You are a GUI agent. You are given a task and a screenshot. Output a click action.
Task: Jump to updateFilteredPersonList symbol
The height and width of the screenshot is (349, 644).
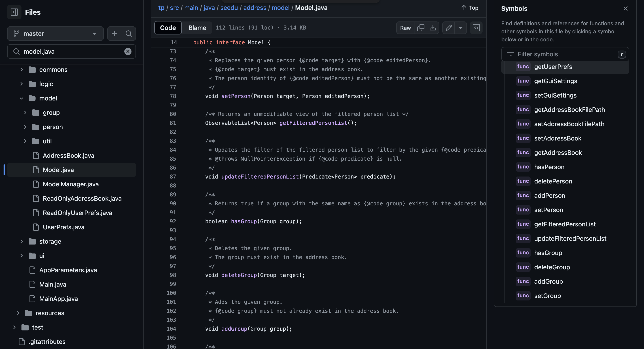[x=570, y=238]
